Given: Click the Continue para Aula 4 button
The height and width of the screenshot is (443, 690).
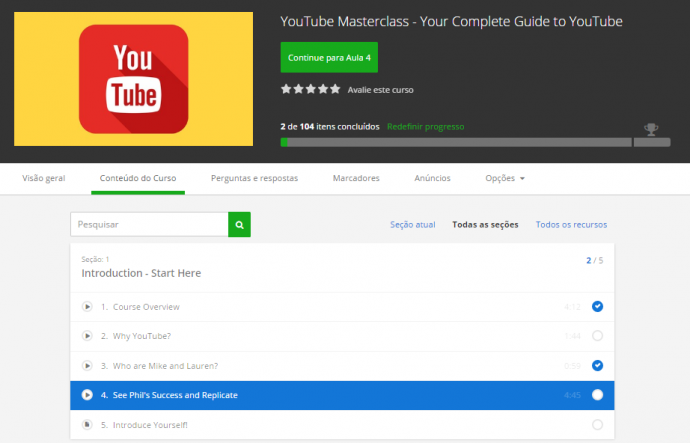Looking at the screenshot, I should (x=329, y=58).
